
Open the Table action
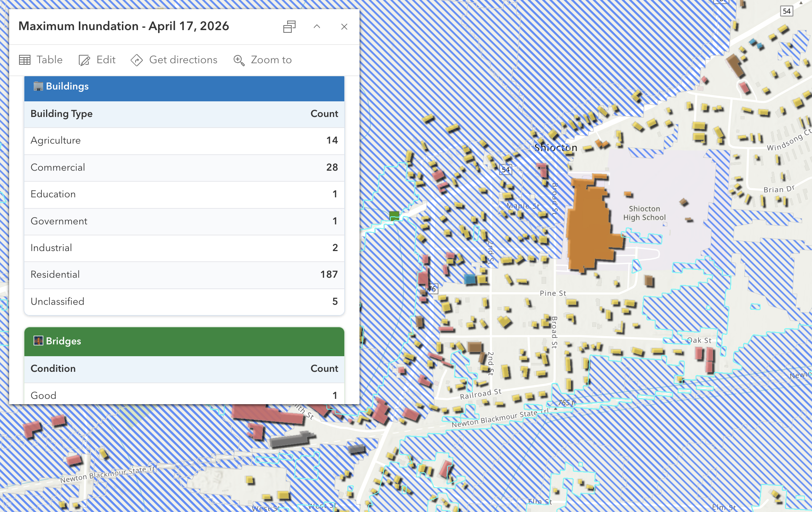pyautogui.click(x=41, y=60)
